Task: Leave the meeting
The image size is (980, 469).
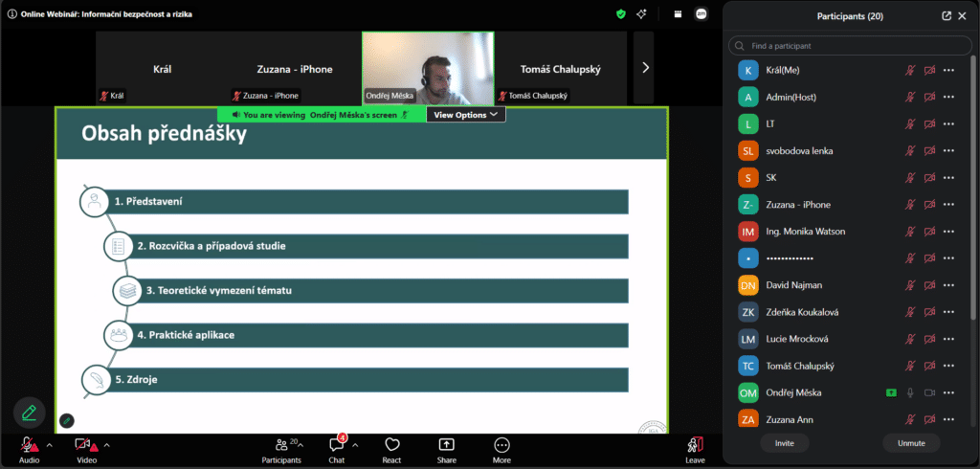Action: (x=695, y=450)
